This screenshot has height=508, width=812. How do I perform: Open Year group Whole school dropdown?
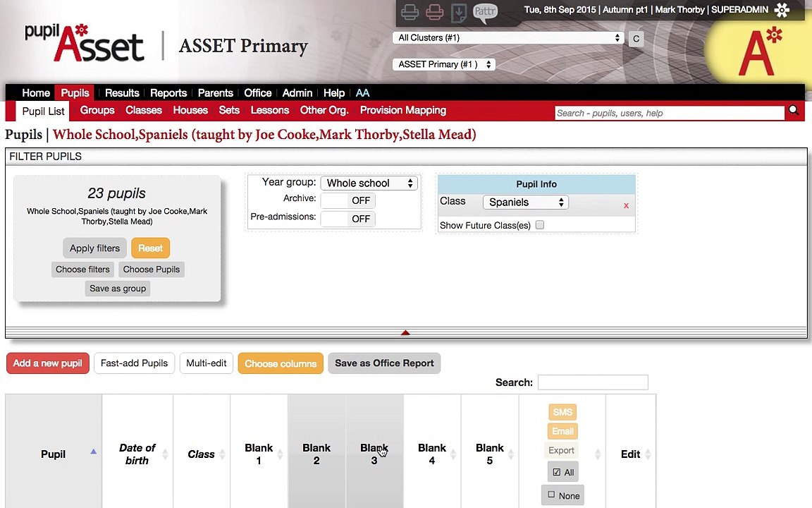point(369,183)
